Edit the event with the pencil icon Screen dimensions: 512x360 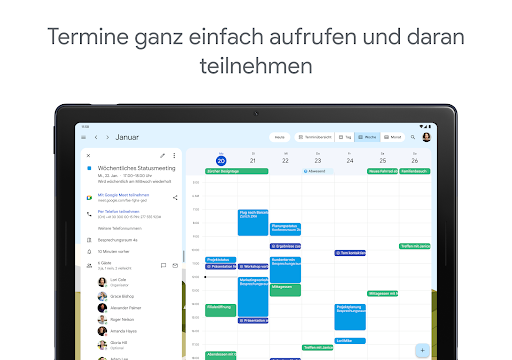162,156
